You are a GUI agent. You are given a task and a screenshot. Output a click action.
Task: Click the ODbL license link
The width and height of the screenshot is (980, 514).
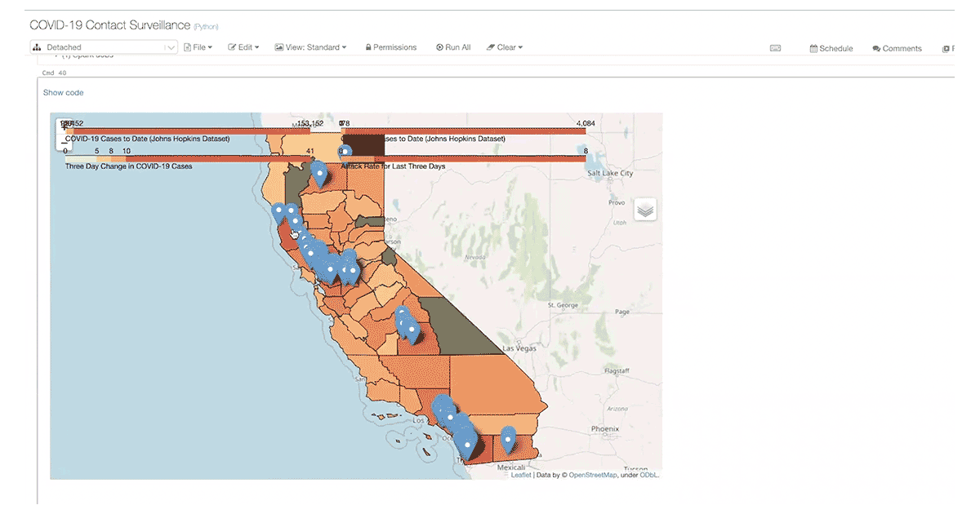click(648, 475)
